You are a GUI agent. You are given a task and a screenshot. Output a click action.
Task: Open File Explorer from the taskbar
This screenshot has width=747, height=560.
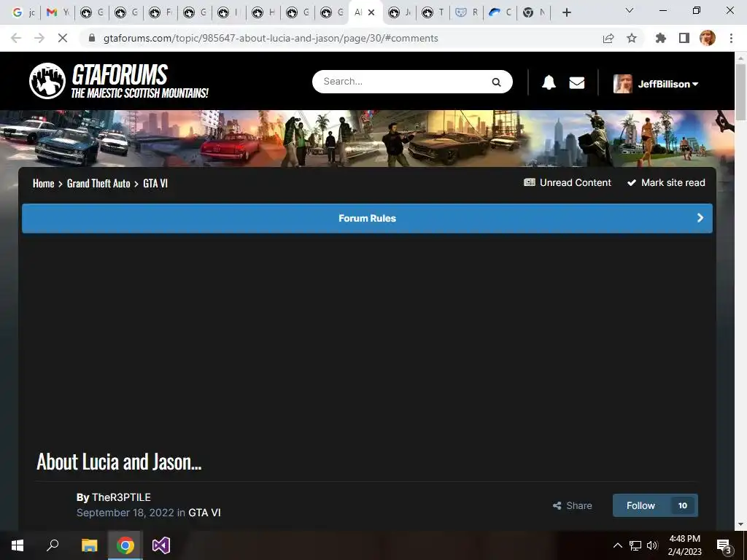(x=89, y=545)
